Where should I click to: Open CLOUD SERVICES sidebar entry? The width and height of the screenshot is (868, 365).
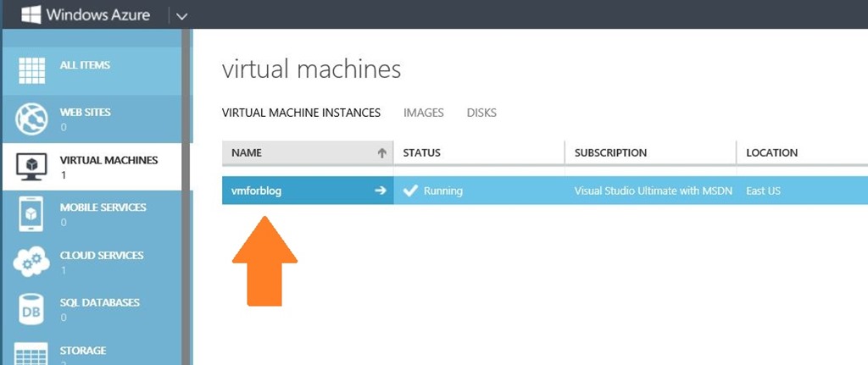pyautogui.click(x=102, y=256)
